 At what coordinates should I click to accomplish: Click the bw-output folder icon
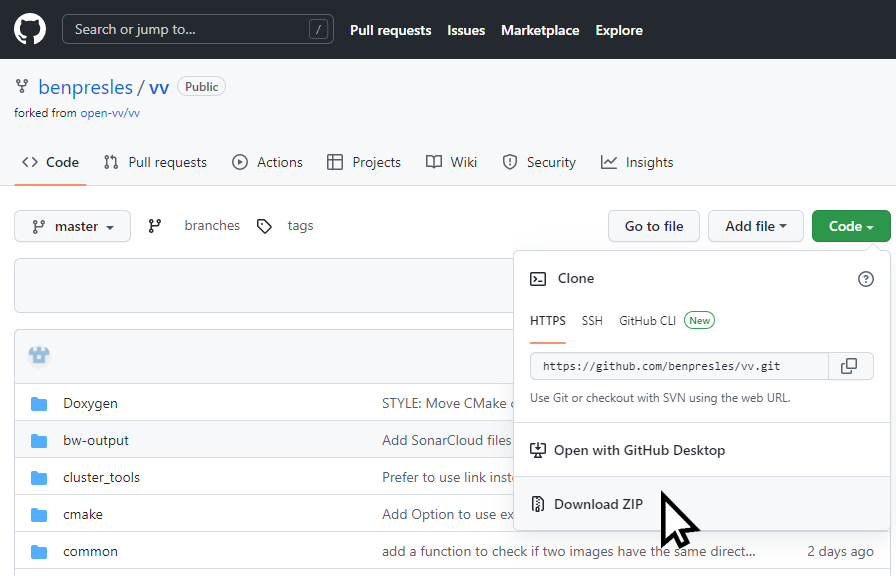click(x=39, y=441)
